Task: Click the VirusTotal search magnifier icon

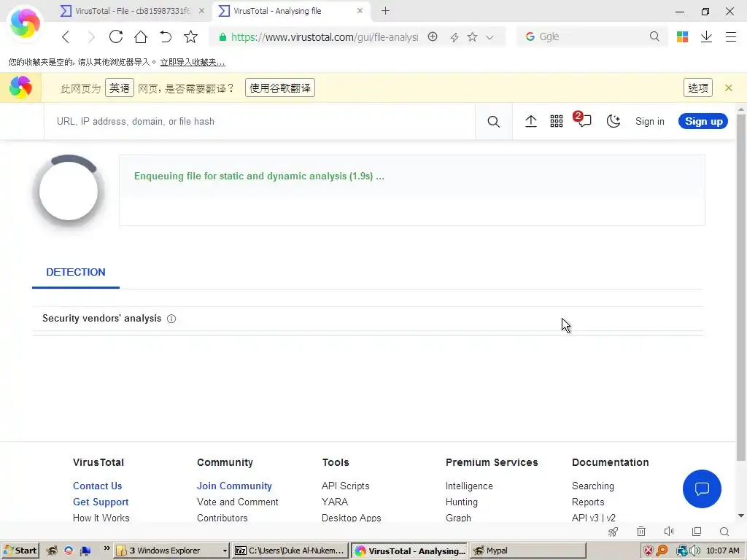Action: (x=494, y=122)
